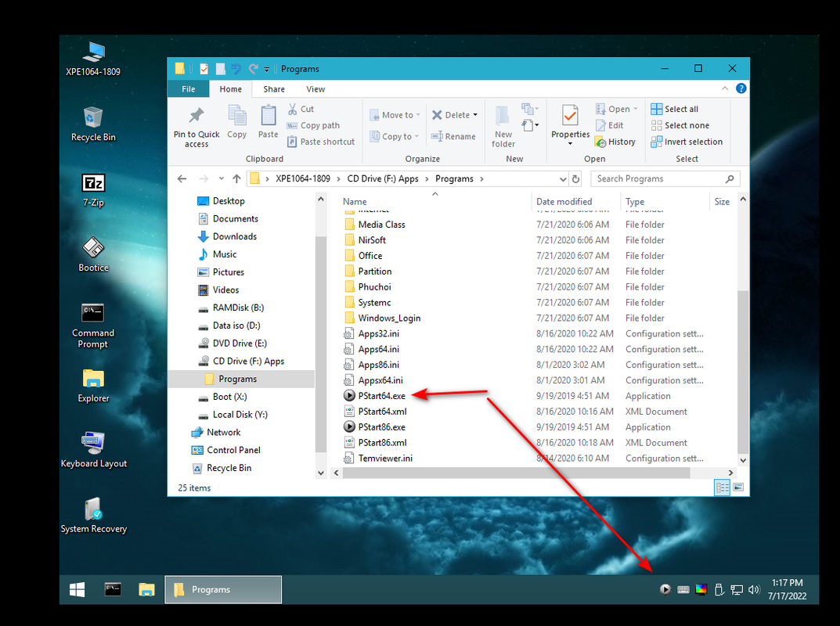840x626 pixels.
Task: Click the file list vertical scrollbar
Action: pos(742,372)
